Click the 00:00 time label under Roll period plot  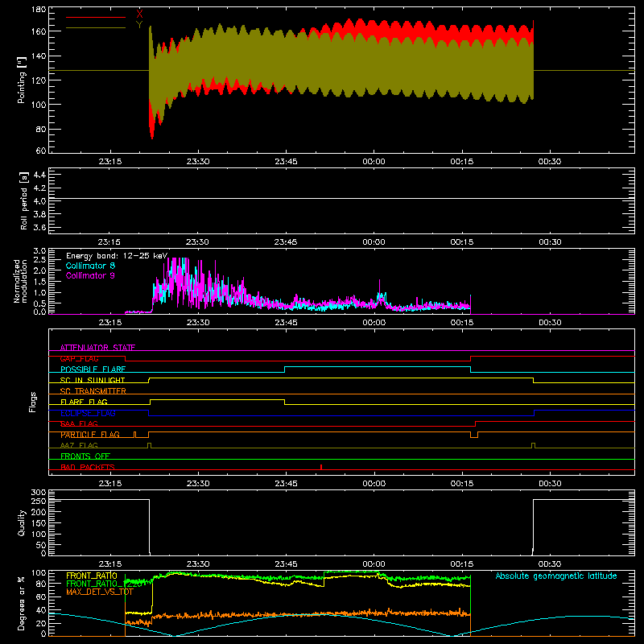coord(374,242)
